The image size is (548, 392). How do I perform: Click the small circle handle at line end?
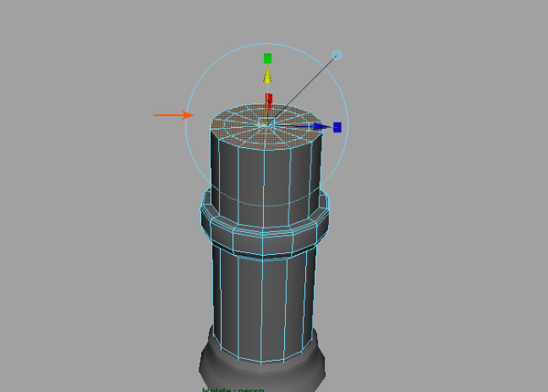tap(337, 56)
